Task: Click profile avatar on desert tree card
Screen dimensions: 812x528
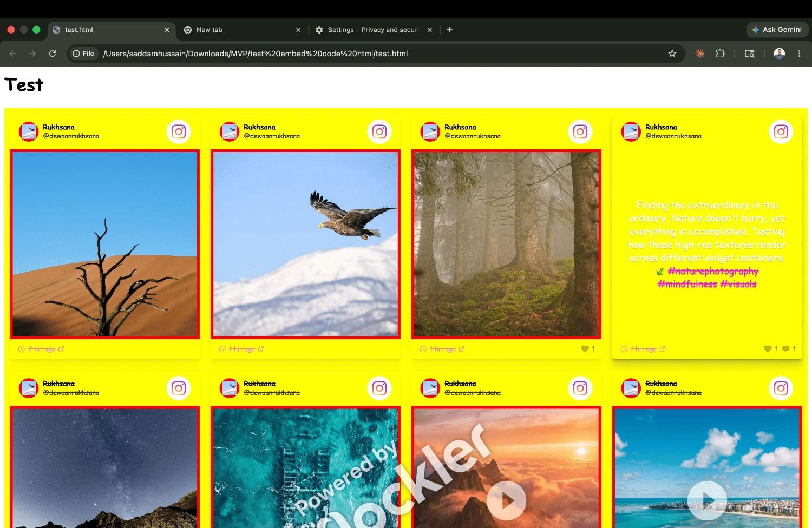Action: 29,131
